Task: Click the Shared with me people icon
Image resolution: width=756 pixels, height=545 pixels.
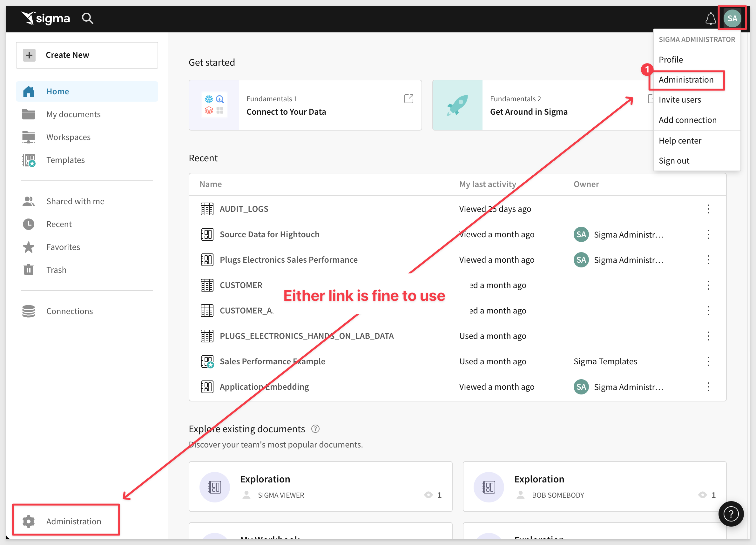Action: coord(29,201)
